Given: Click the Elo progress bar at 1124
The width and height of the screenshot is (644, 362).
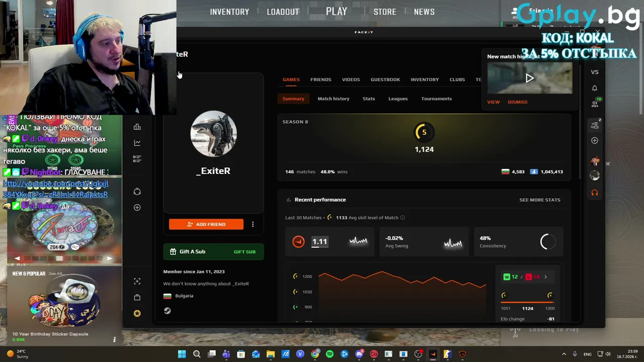Looking at the screenshot, I should point(527,302).
